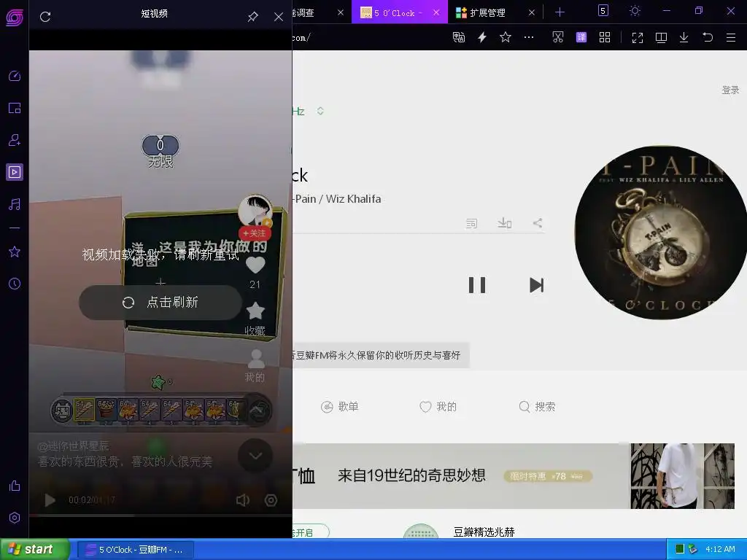
Task: Open the picture-in-picture sidebar icon
Action: pyautogui.click(x=15, y=108)
